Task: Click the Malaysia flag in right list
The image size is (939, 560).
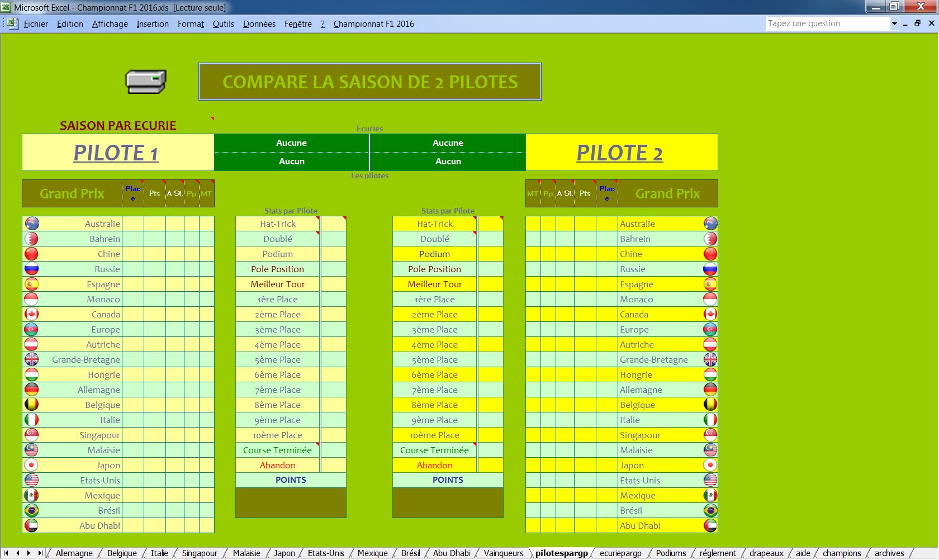Action: click(x=710, y=450)
